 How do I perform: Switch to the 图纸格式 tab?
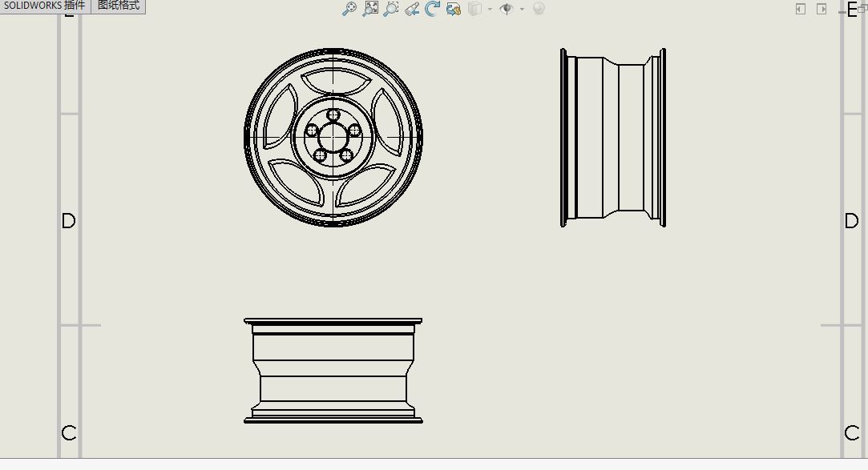[x=119, y=6]
